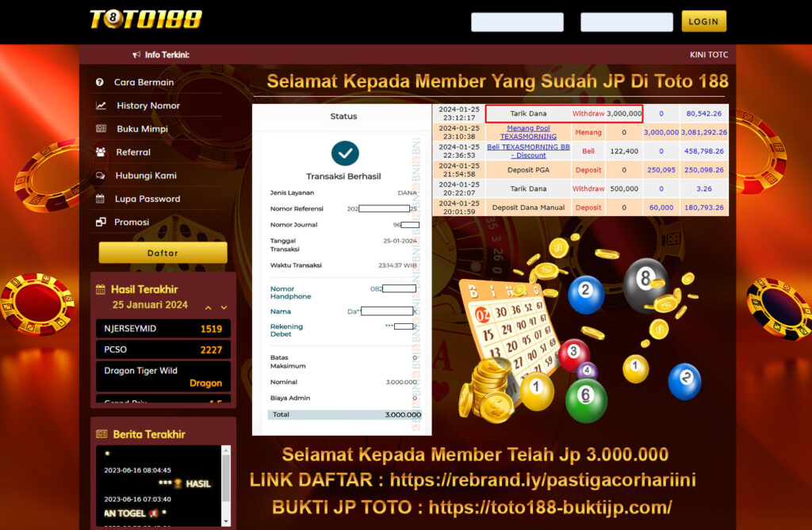Image resolution: width=812 pixels, height=530 pixels.
Task: Click the up arrow in Hasil Terakhir
Action: 209,307
